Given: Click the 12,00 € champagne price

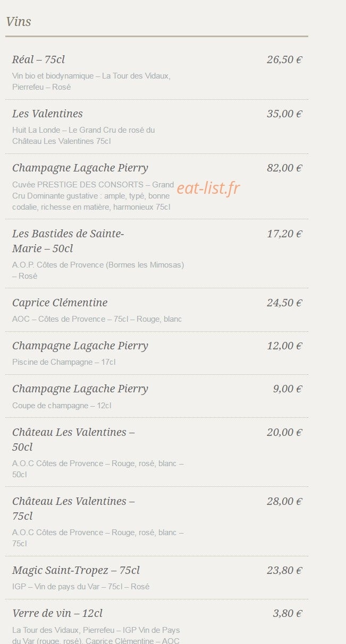Looking at the screenshot, I should tap(284, 346).
